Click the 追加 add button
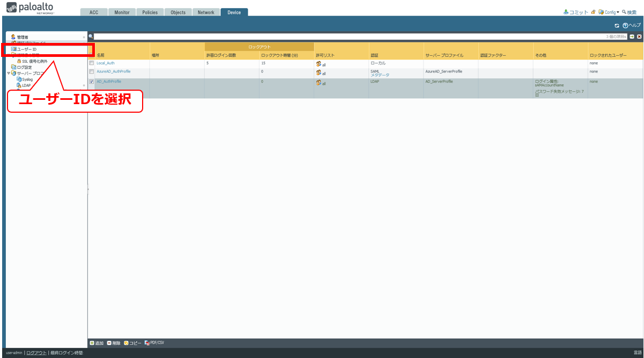 click(97, 343)
